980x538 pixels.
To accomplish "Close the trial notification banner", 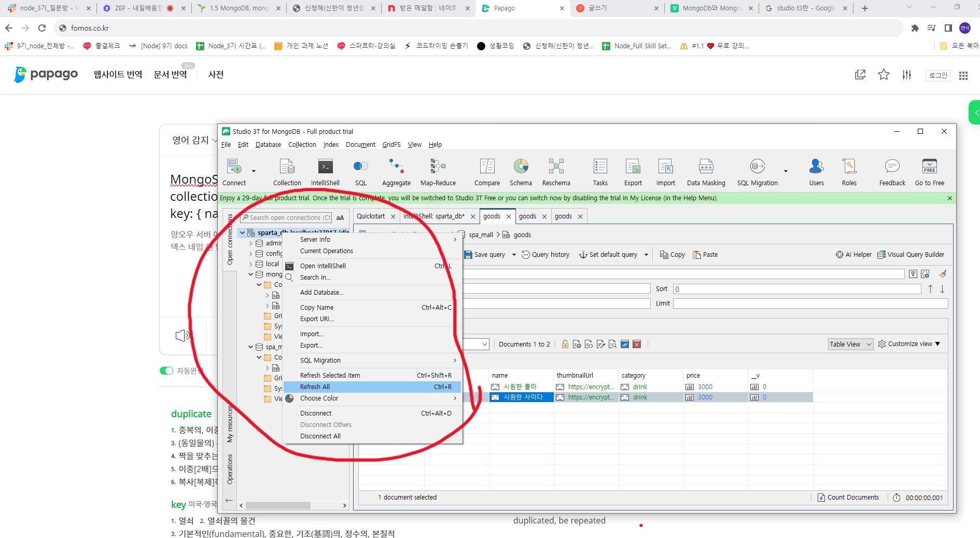I will [950, 198].
